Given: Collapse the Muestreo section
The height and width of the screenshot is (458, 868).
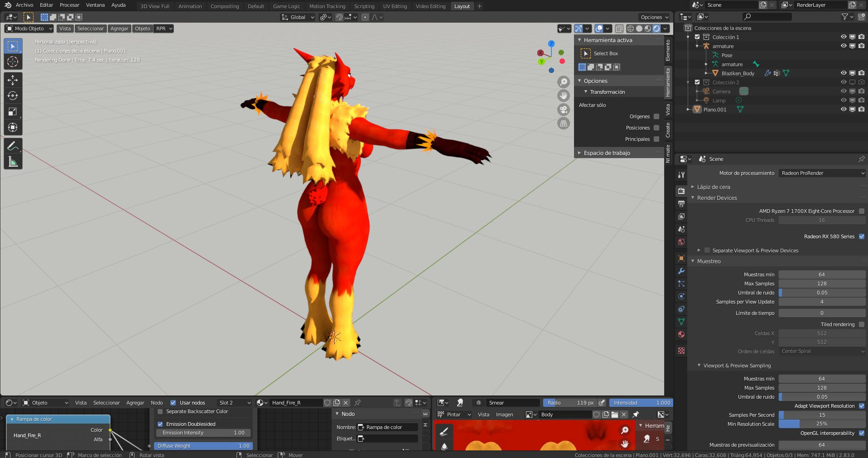Looking at the screenshot, I should [709, 261].
